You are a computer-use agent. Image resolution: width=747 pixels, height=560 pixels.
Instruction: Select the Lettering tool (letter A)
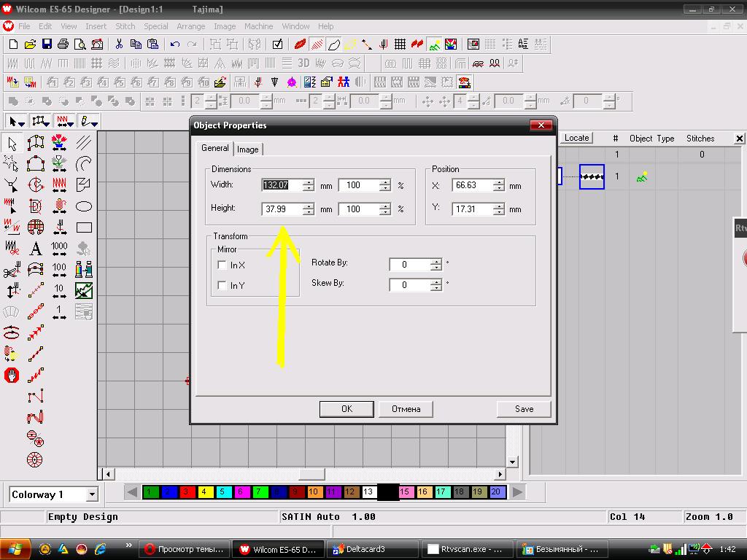(35, 249)
